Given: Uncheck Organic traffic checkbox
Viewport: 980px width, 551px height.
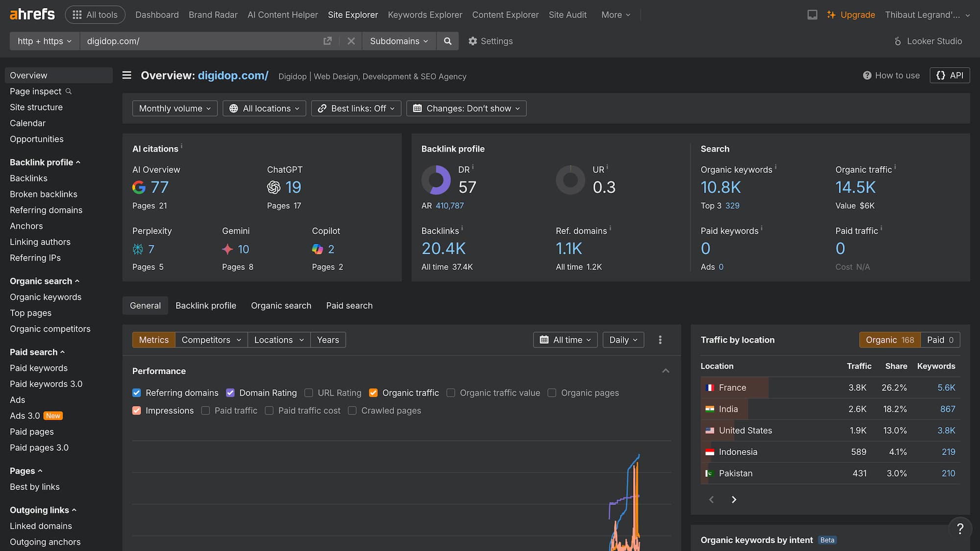Looking at the screenshot, I should [x=373, y=393].
